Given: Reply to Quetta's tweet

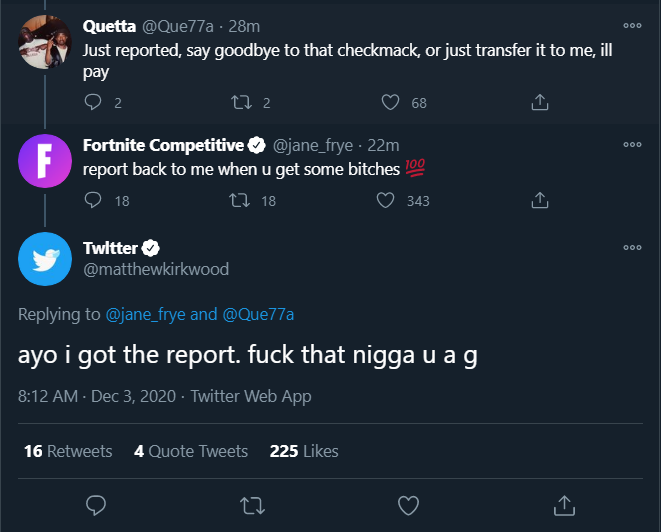Looking at the screenshot, I should 93,102.
